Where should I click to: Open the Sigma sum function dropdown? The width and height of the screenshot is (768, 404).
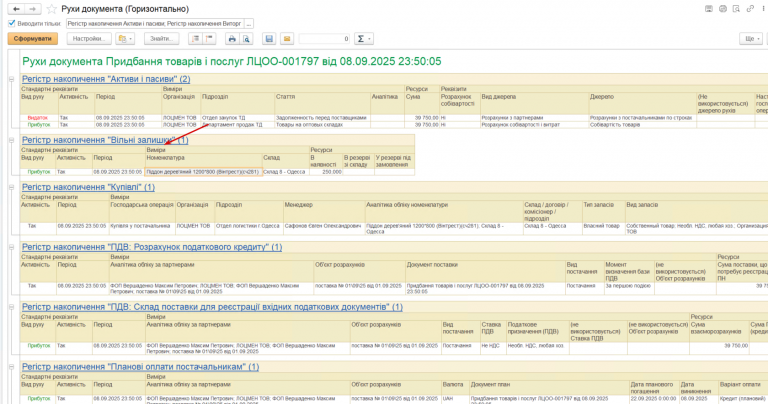[x=363, y=39]
